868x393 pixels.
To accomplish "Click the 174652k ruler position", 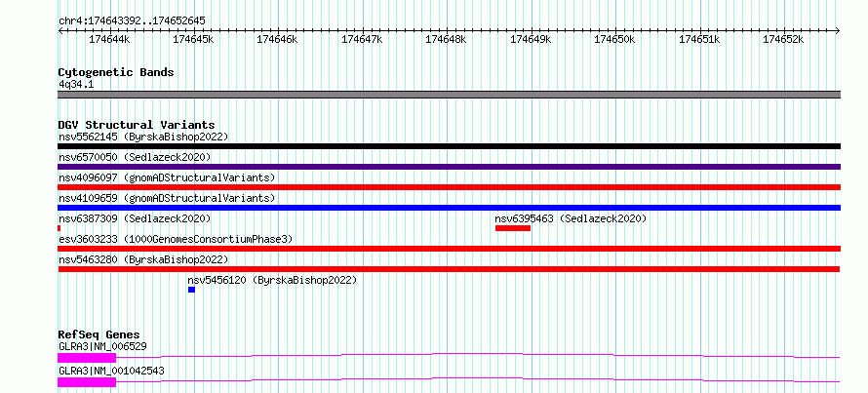I will pyautogui.click(x=783, y=39).
